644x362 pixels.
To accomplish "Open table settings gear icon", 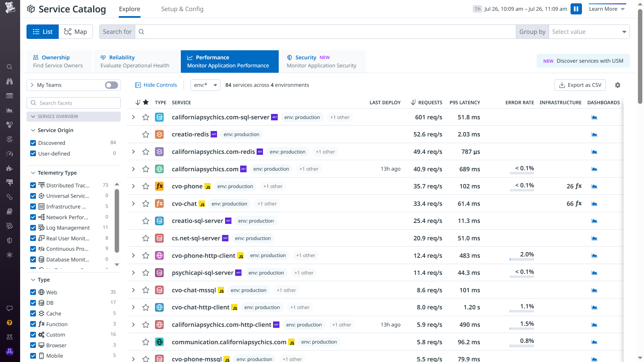I will tap(618, 85).
